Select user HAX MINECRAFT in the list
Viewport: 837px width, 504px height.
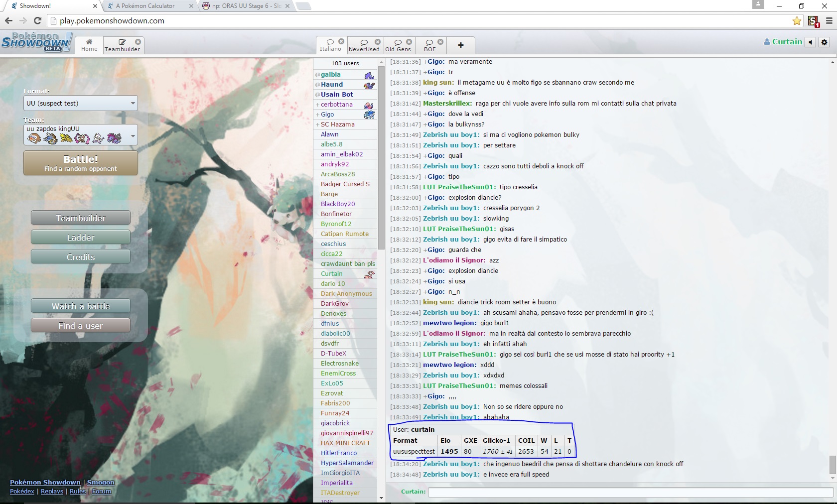click(345, 443)
